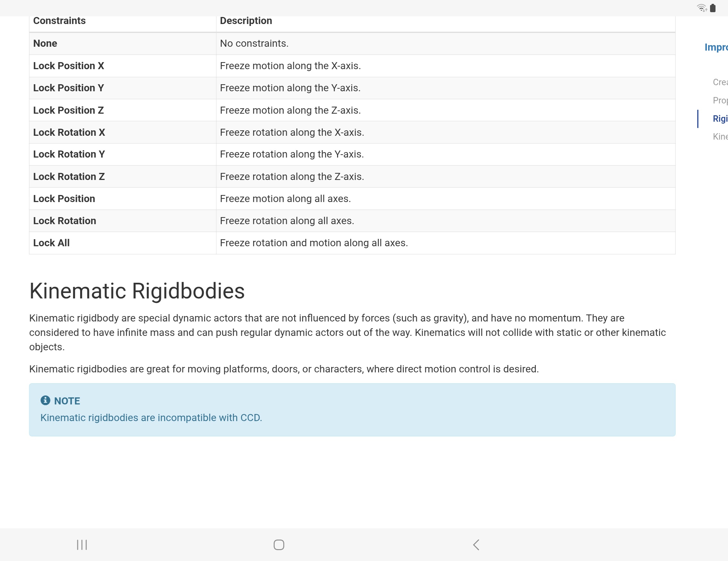Jump to the Kine... sidebar section

click(720, 137)
